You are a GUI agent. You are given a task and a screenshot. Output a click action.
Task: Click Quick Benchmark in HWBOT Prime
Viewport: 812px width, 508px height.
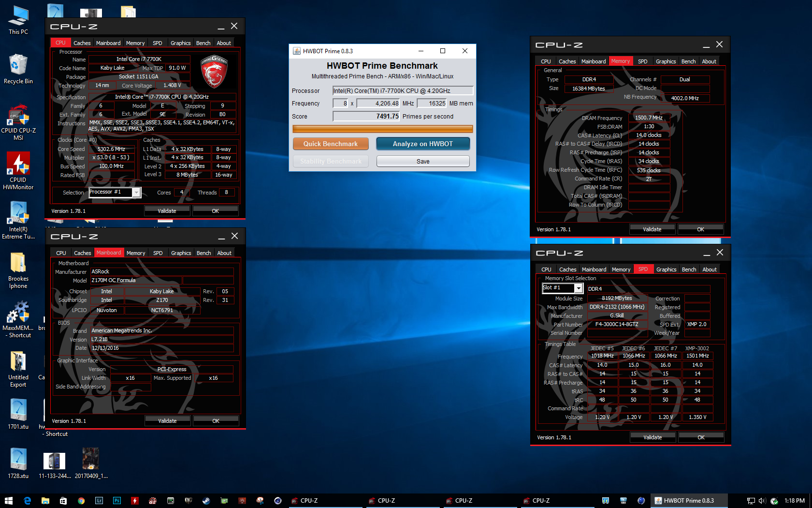pos(331,144)
